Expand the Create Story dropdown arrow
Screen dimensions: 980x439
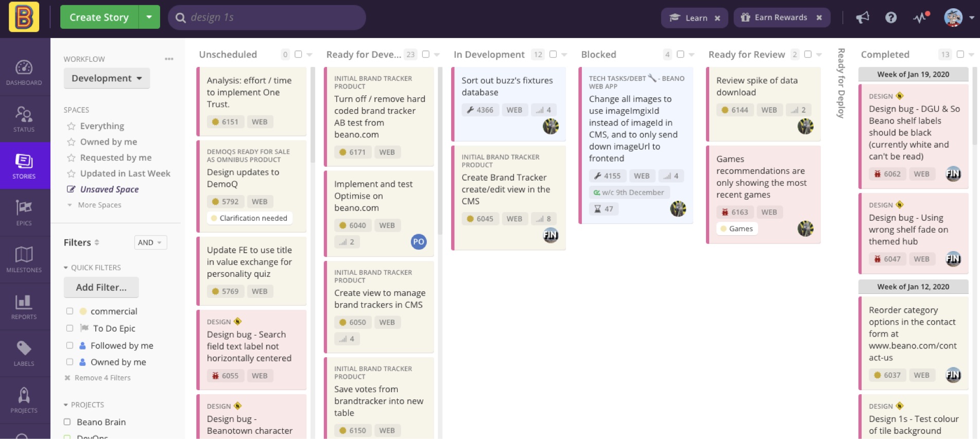(149, 17)
